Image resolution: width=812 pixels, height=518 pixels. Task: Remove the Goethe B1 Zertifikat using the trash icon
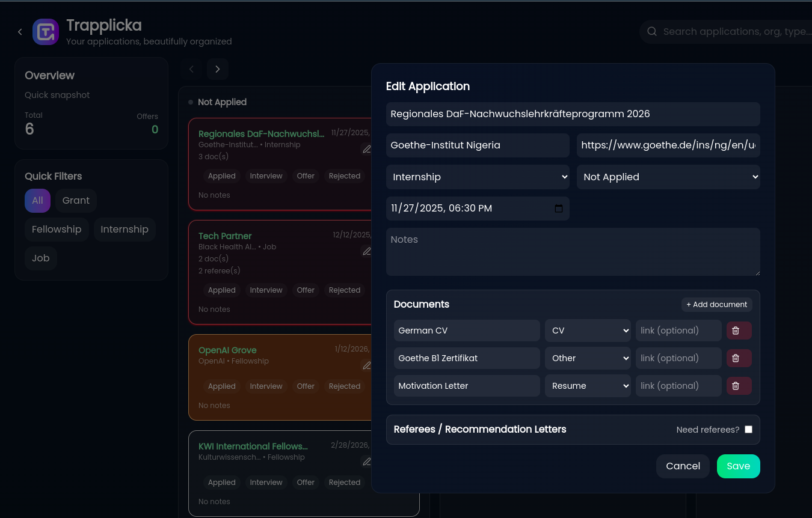click(739, 358)
